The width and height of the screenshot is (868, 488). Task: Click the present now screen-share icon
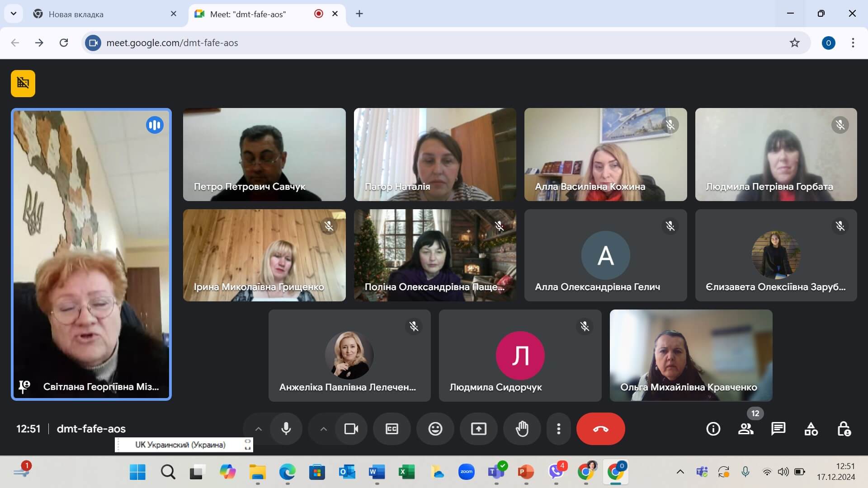tap(478, 429)
